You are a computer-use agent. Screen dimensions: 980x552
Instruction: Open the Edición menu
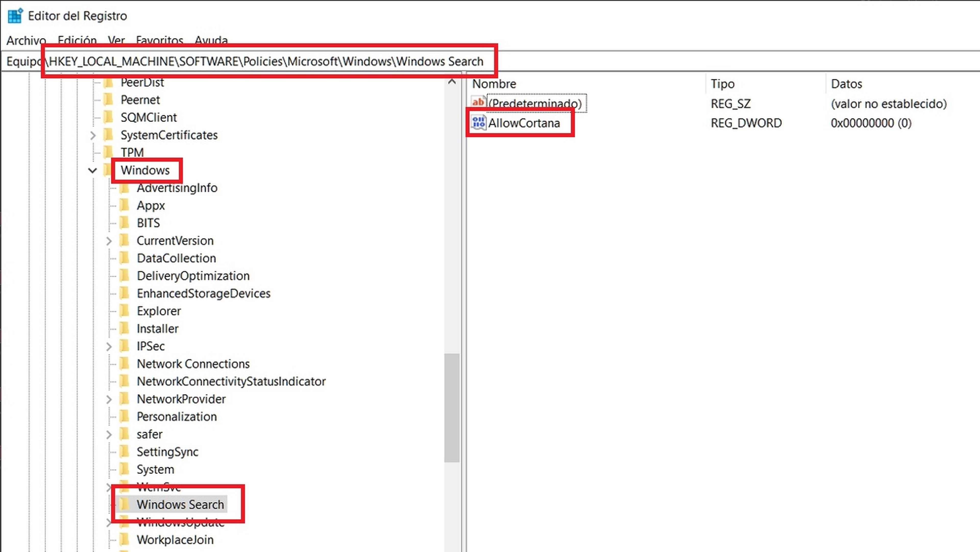(x=77, y=40)
